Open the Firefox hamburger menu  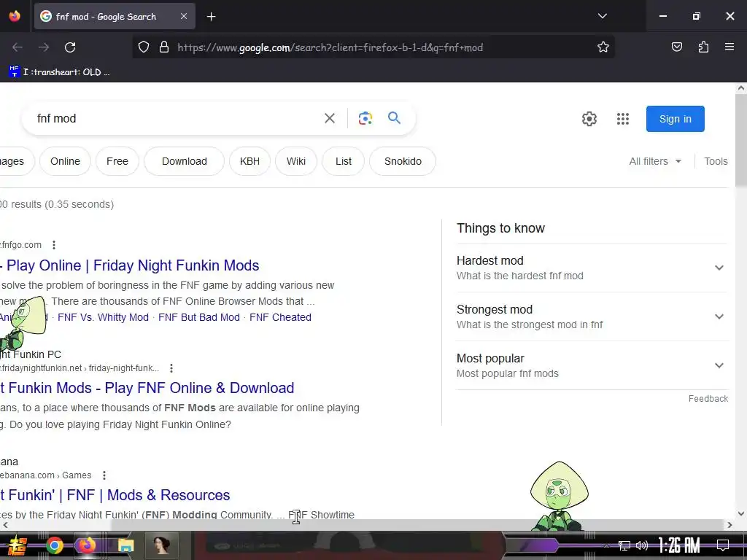click(x=729, y=47)
